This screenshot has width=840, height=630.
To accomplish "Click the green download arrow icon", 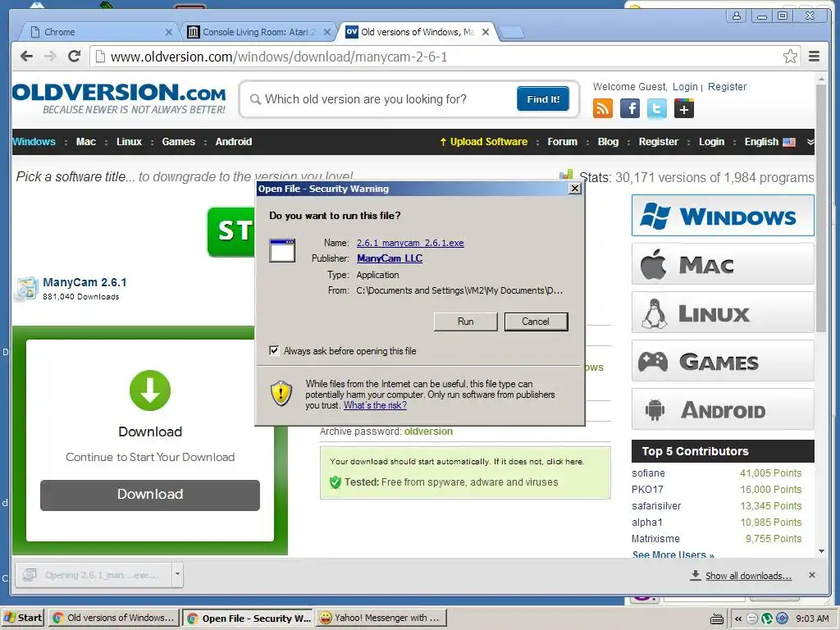I will [150, 390].
